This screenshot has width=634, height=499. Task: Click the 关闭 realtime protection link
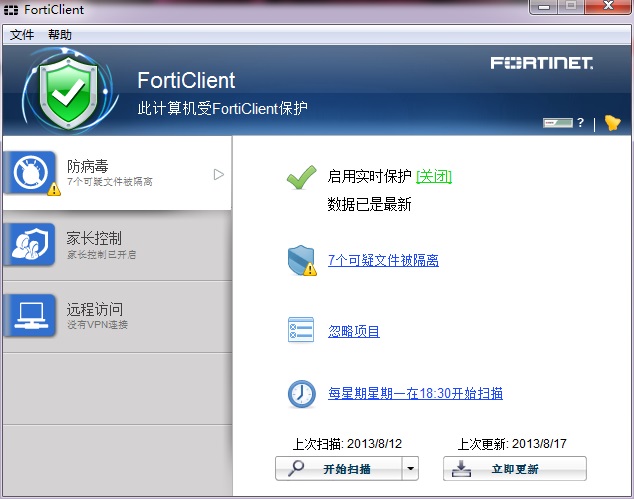click(434, 176)
